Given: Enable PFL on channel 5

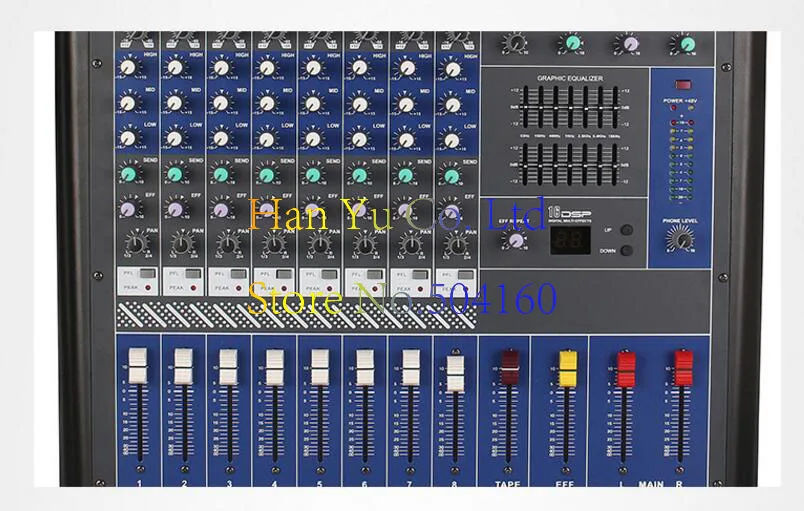Looking at the screenshot, I should (x=330, y=274).
